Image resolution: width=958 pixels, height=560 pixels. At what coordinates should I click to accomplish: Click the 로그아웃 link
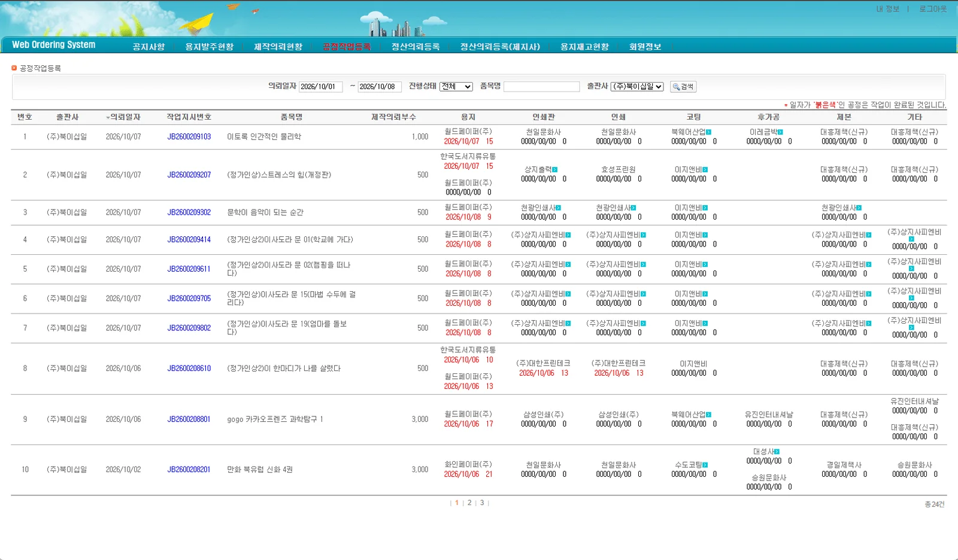933,9
